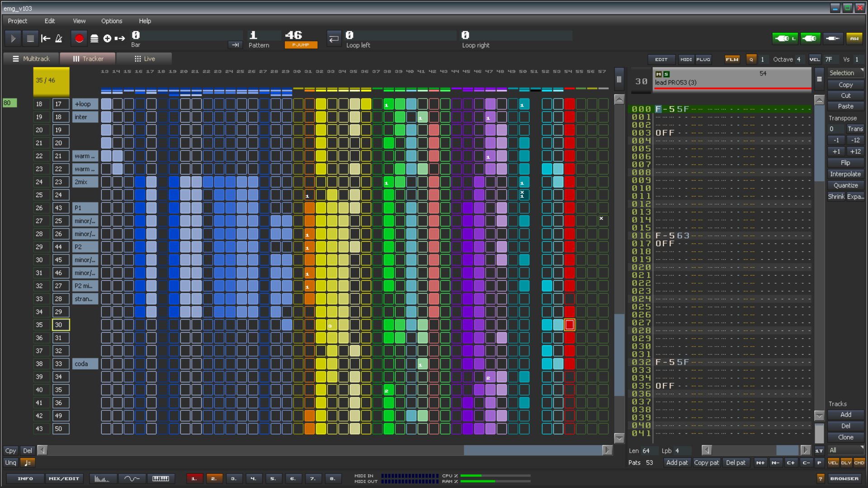Click the Paste button
Image resolution: width=868 pixels, height=488 pixels.
click(x=845, y=106)
